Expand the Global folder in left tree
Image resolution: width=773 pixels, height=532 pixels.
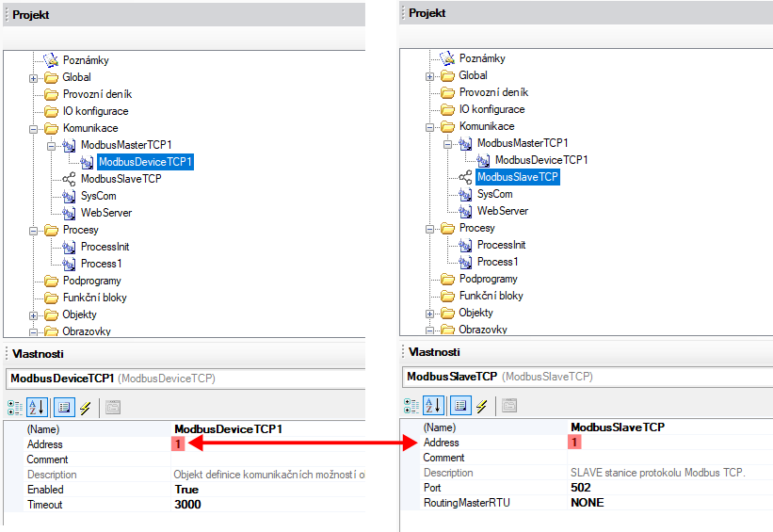[35, 77]
